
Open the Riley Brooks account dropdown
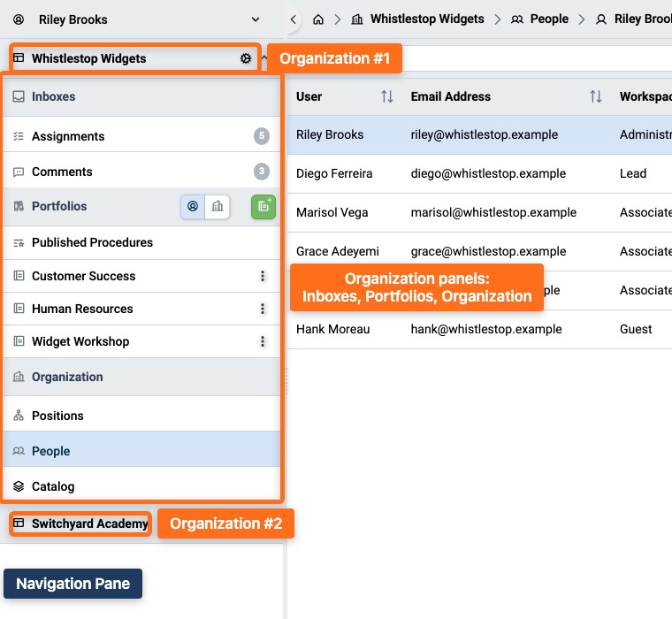click(x=256, y=19)
